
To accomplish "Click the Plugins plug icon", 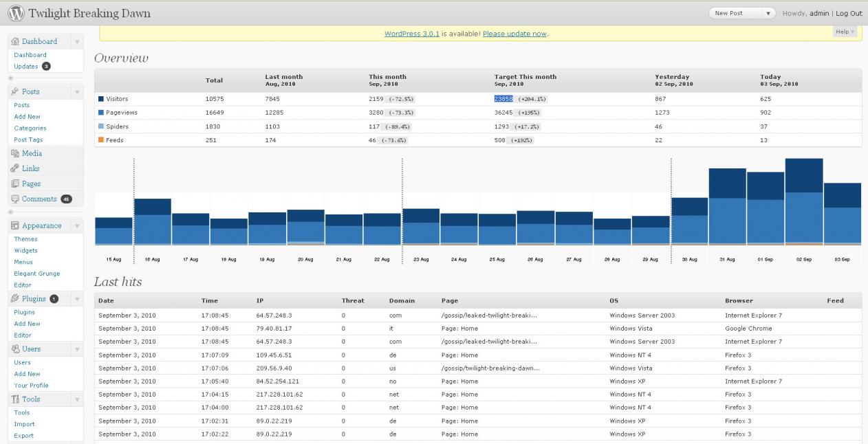I will point(15,299).
